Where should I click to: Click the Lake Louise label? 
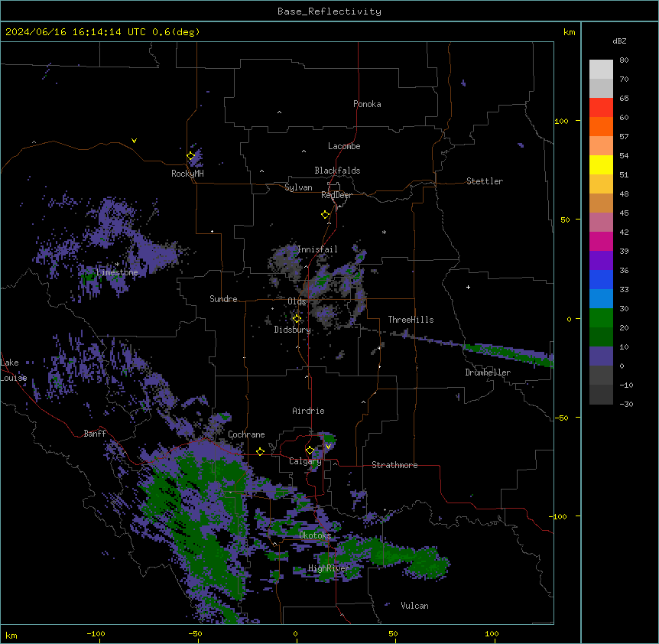tap(14, 370)
